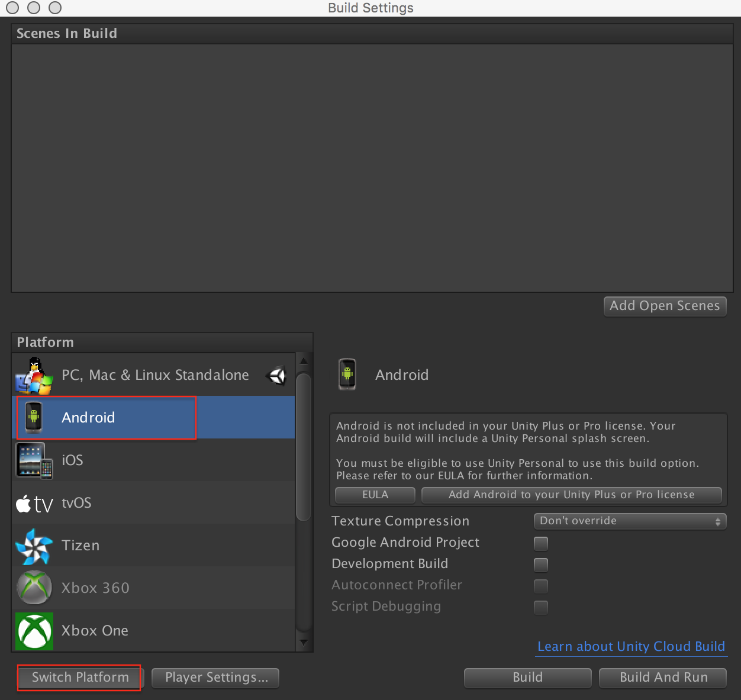The height and width of the screenshot is (700, 741).
Task: Toggle the Autoconnect Profiler checkbox
Action: pos(541,586)
